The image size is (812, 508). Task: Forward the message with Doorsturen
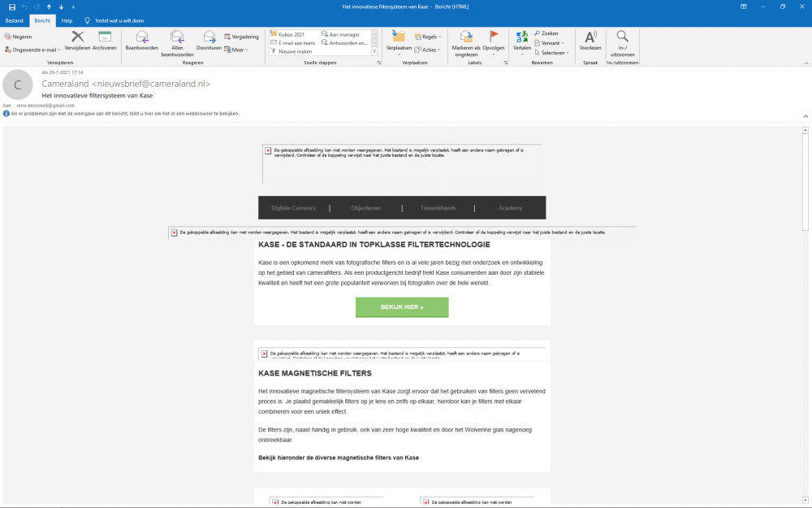coord(209,41)
